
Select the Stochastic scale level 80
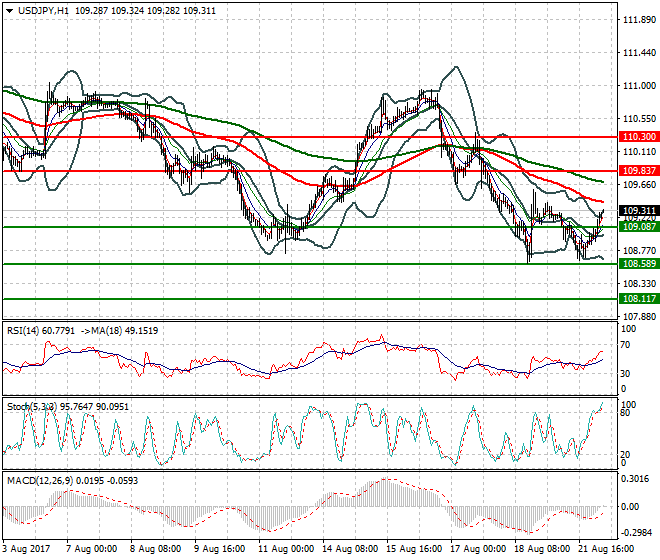(625, 413)
